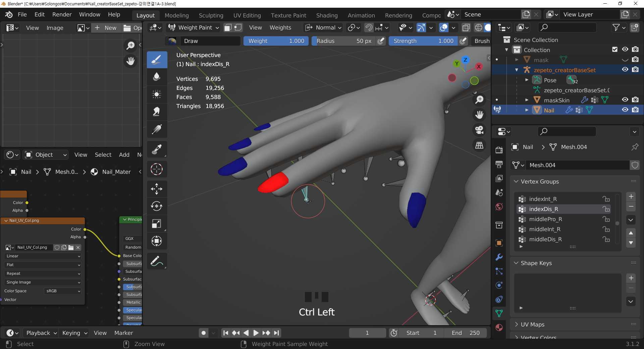
Task: Expand the Nail object tree row
Action: click(527, 110)
